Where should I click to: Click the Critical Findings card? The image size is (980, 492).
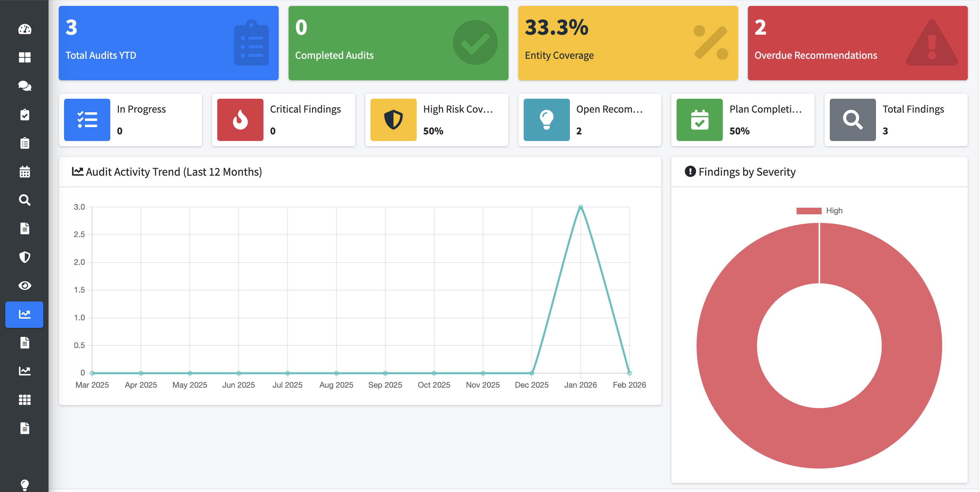coord(283,120)
